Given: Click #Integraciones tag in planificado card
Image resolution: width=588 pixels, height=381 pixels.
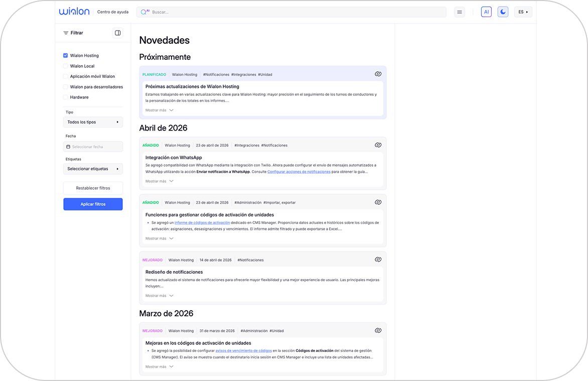Looking at the screenshot, I should [244, 75].
